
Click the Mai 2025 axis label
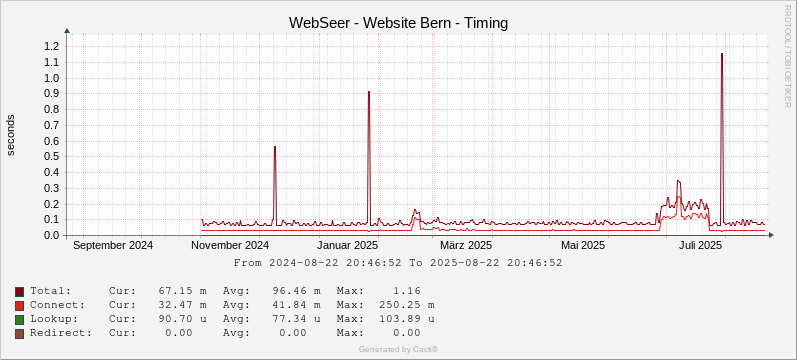tap(583, 246)
